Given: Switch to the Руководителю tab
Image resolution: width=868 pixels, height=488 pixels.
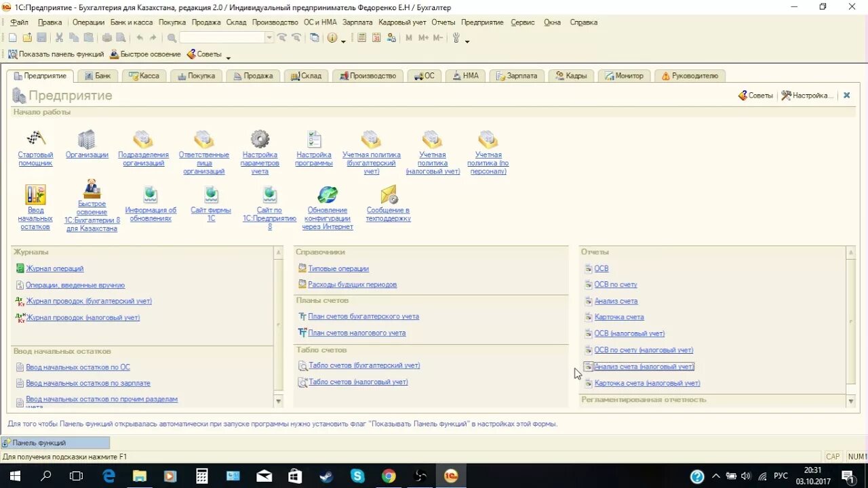Looking at the screenshot, I should pyautogui.click(x=689, y=76).
